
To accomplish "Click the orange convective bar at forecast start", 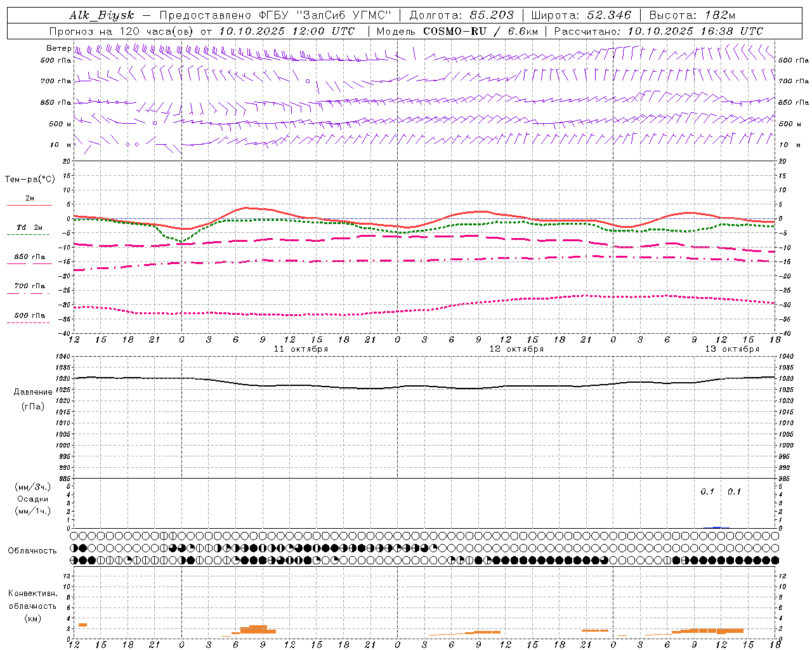I will (82, 625).
